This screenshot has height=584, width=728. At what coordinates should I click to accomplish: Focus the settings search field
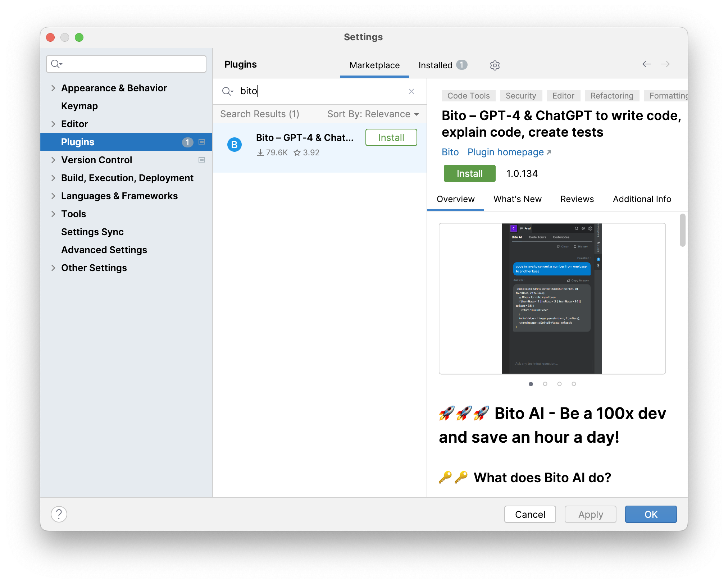pyautogui.click(x=126, y=64)
